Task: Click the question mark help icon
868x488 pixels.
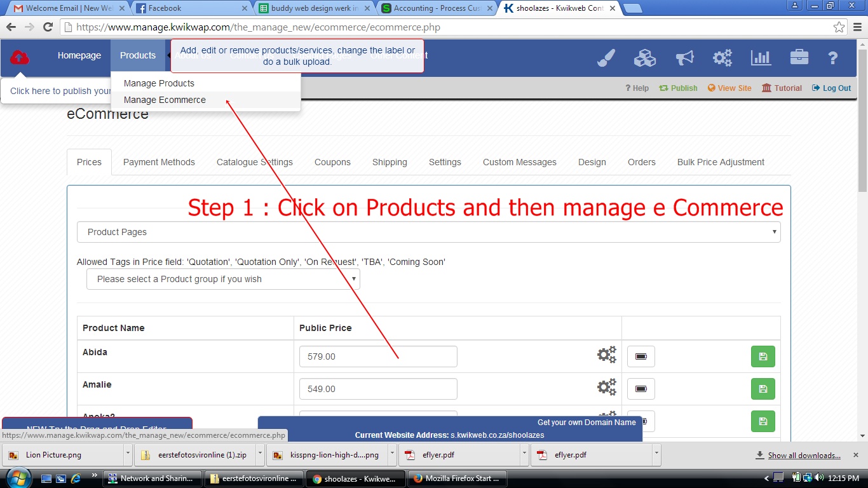Action: [x=833, y=58]
